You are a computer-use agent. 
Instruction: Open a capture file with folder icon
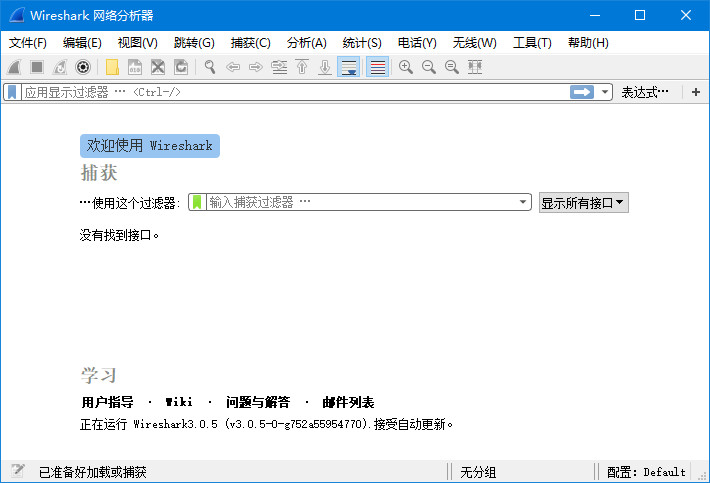[112, 67]
